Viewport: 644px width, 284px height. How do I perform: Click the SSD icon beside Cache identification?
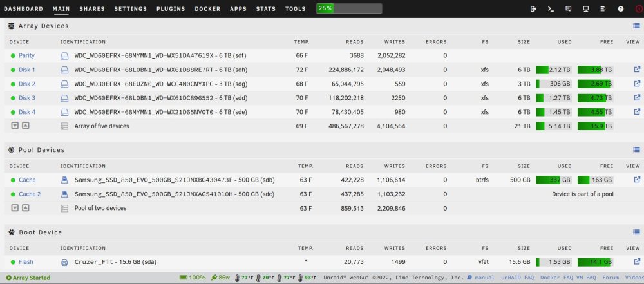64,180
